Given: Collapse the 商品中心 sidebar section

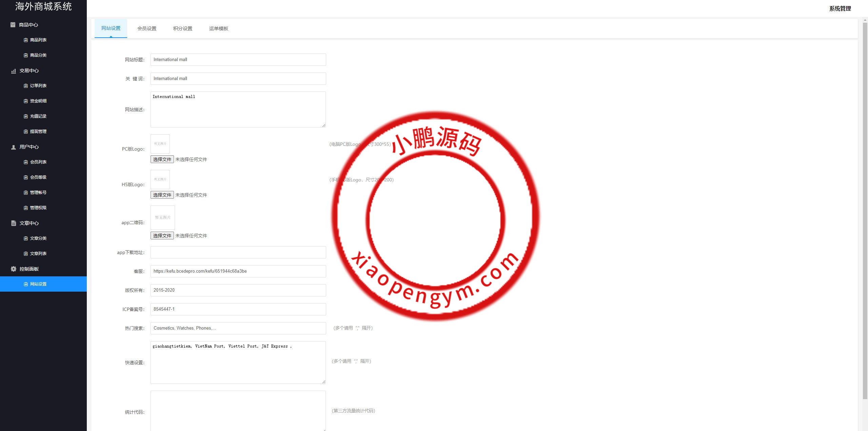Looking at the screenshot, I should (28, 25).
